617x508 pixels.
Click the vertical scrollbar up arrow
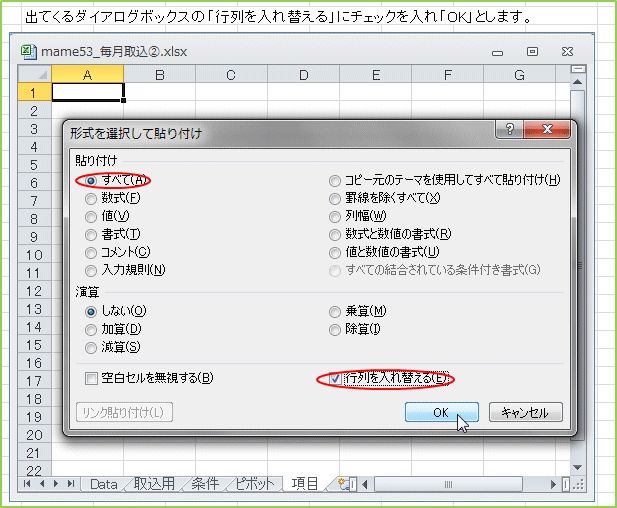pyautogui.click(x=578, y=82)
